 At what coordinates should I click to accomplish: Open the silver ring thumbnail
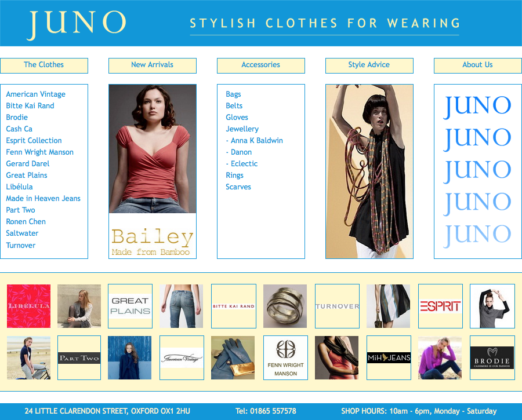tap(285, 306)
